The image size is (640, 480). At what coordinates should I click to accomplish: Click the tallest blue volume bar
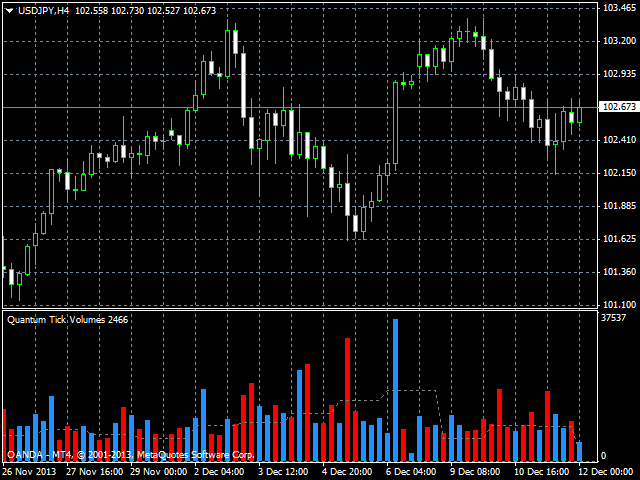395,390
